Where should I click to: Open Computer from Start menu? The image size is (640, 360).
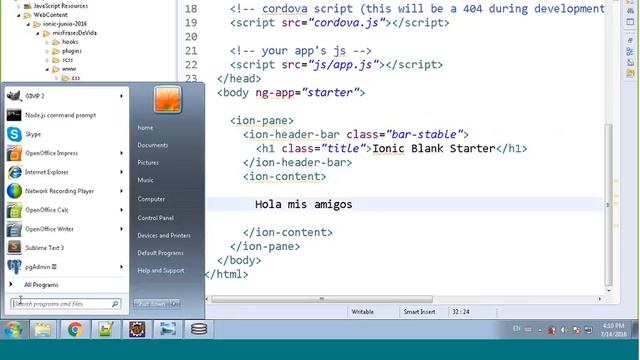click(x=151, y=199)
